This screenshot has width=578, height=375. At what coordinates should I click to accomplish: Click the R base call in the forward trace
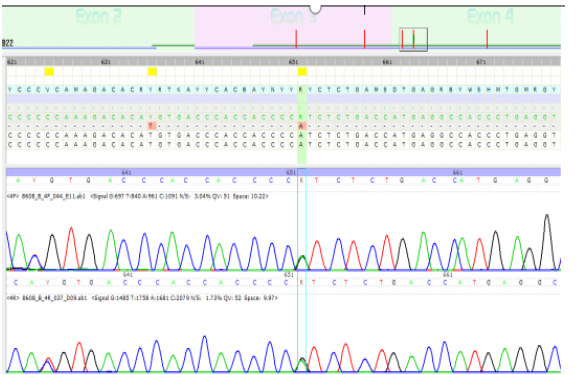point(302,181)
